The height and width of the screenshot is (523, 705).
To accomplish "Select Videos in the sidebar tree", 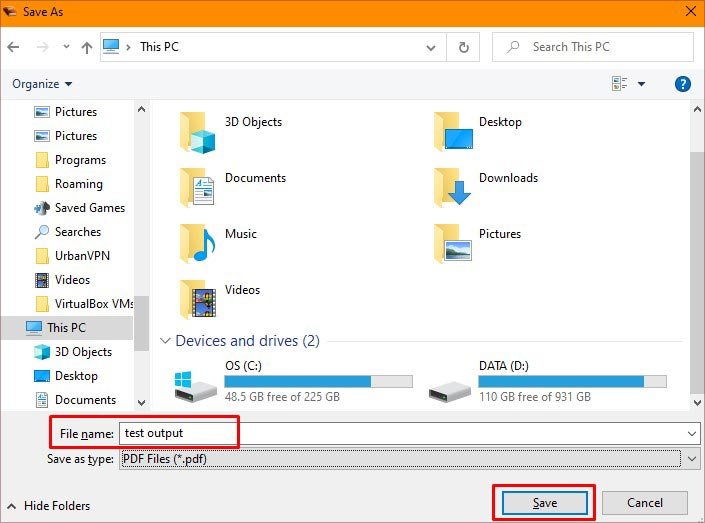I will coord(62,280).
